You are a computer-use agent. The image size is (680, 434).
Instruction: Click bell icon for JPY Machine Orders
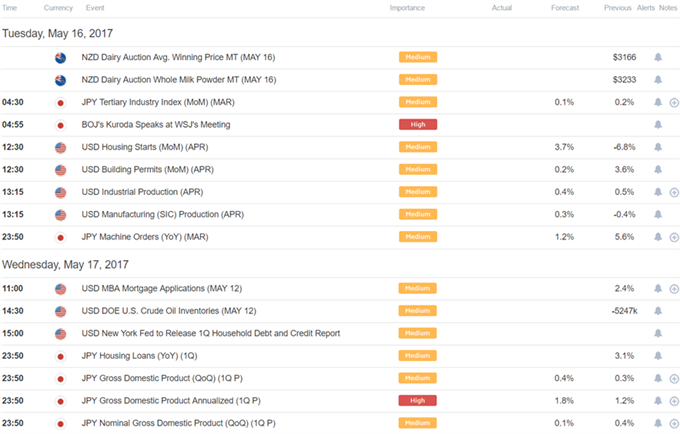click(x=657, y=236)
